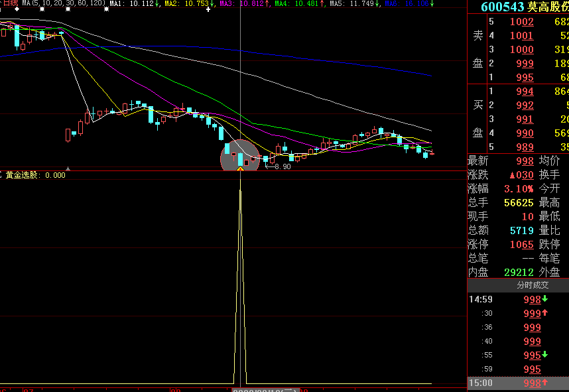Click the green down arrow beside MA1 value

point(157,4)
